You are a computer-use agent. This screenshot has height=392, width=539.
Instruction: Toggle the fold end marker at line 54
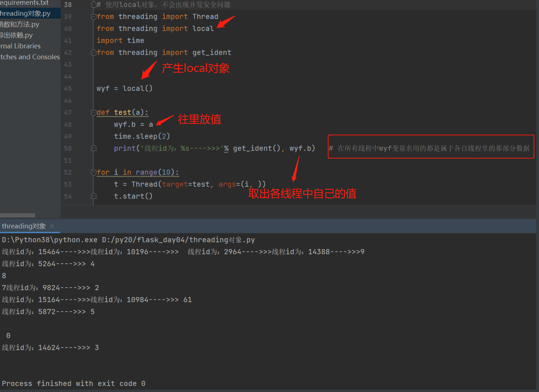[93, 196]
